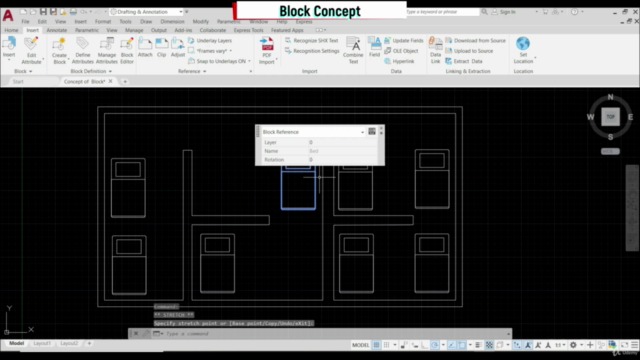The image size is (640, 360).
Task: Select the Clip reference tool
Action: tap(162, 47)
